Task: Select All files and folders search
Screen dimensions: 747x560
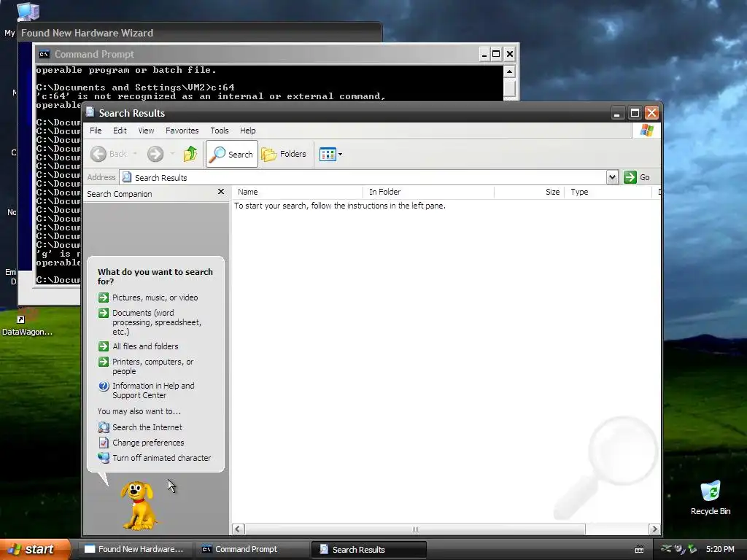Action: (145, 346)
